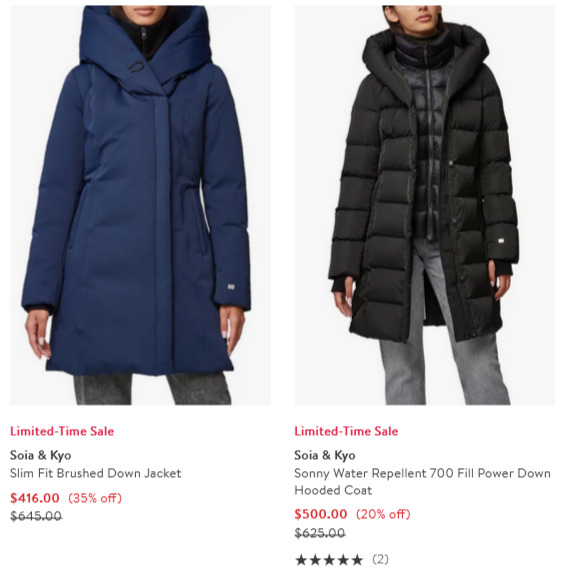Open Sonny Water Repellent 700 Fill Power title
Image resolution: width=577 pixels, height=577 pixels.
coord(422,481)
